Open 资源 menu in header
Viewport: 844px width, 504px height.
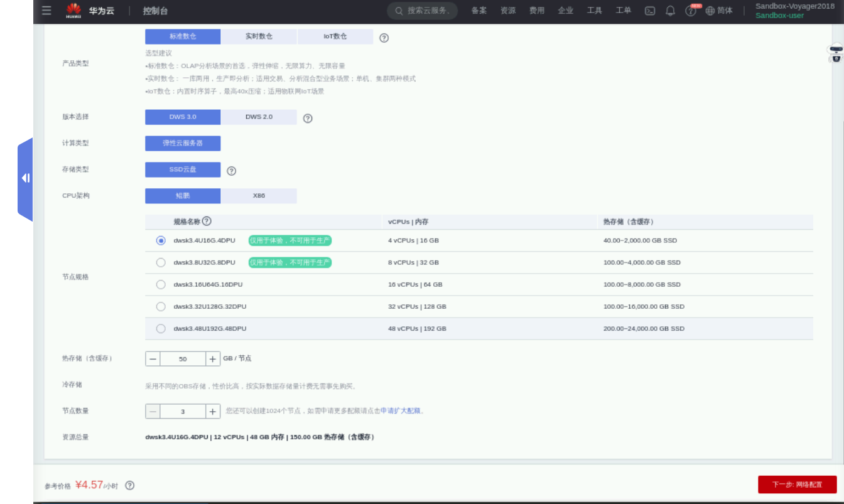[x=508, y=11]
